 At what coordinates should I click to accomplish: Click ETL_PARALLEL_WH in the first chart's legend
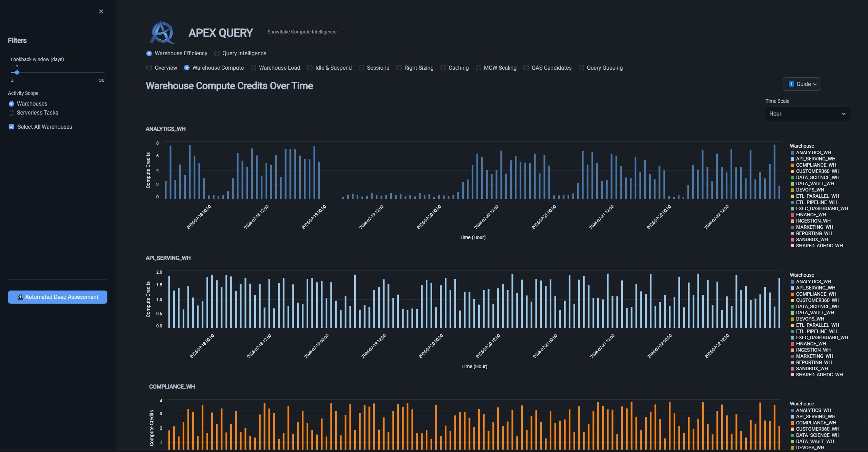click(814, 196)
